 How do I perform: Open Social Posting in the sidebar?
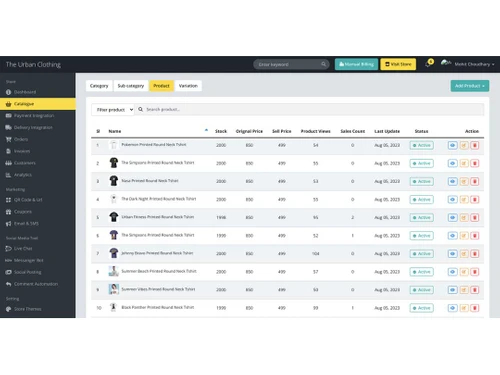(x=23, y=272)
